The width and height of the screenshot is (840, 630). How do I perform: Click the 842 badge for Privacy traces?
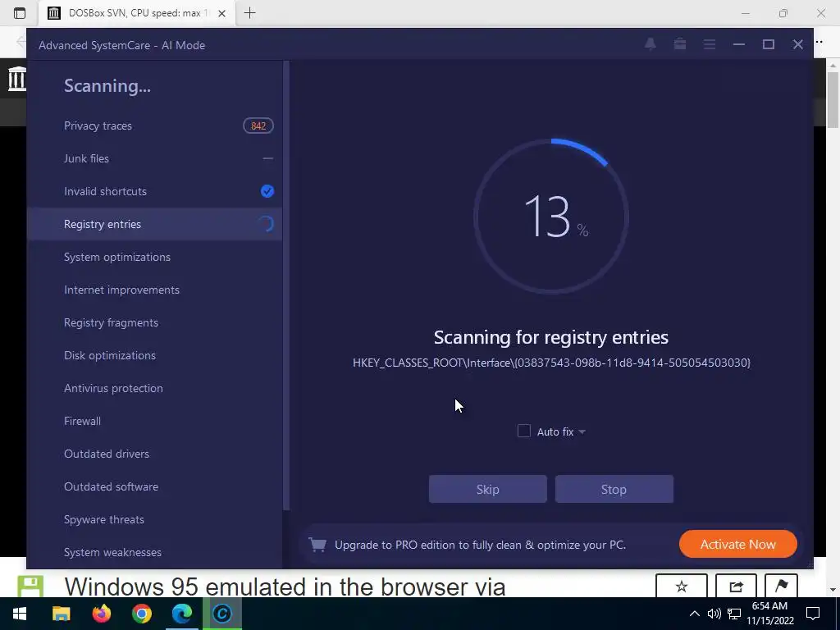click(x=258, y=126)
